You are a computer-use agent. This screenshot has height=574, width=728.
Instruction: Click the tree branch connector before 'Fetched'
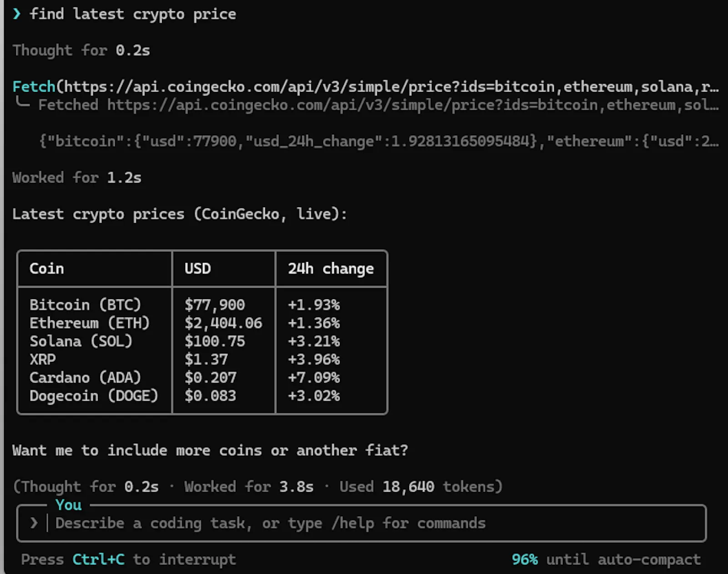(x=23, y=103)
